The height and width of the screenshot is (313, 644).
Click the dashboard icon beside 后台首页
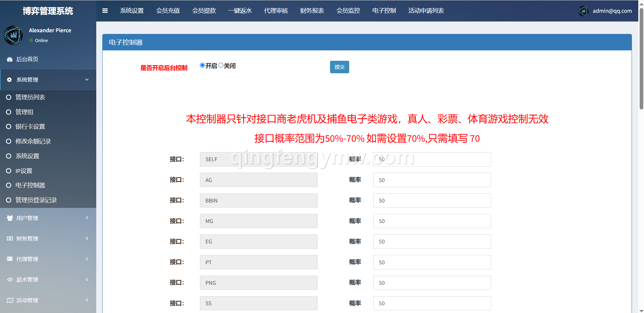pos(10,59)
